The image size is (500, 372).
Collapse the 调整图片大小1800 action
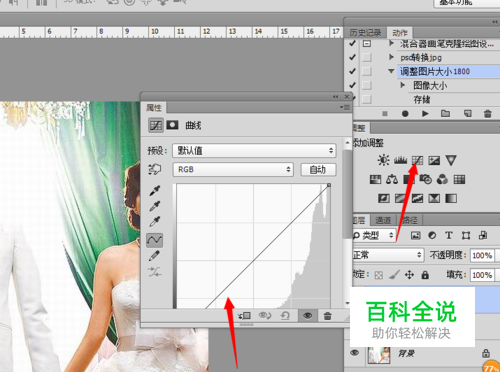(391, 71)
